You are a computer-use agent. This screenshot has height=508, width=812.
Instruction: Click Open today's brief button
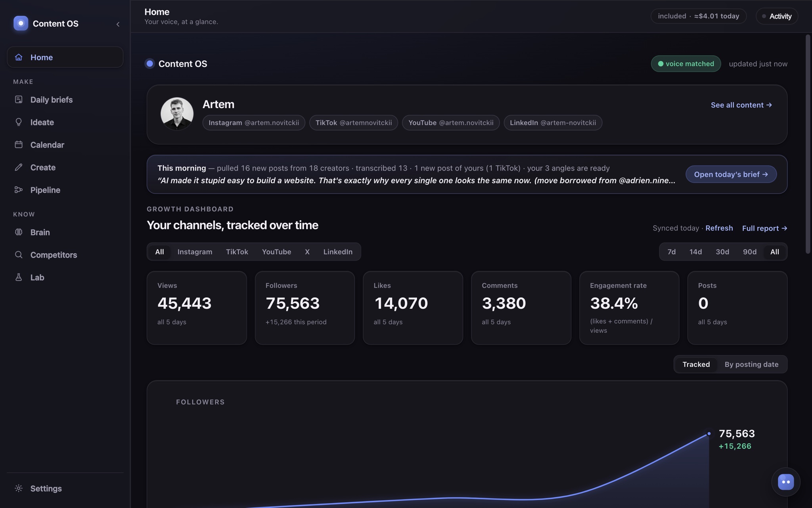pyautogui.click(x=731, y=174)
